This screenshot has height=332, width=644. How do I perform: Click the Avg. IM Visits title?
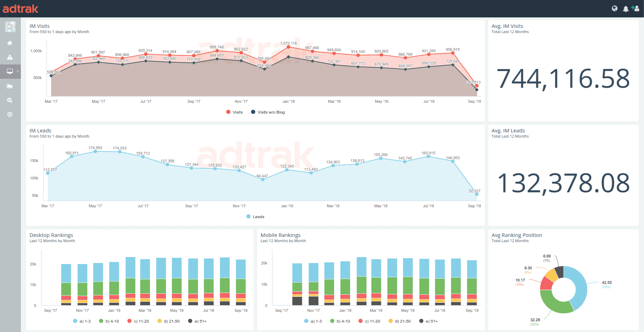tap(507, 26)
